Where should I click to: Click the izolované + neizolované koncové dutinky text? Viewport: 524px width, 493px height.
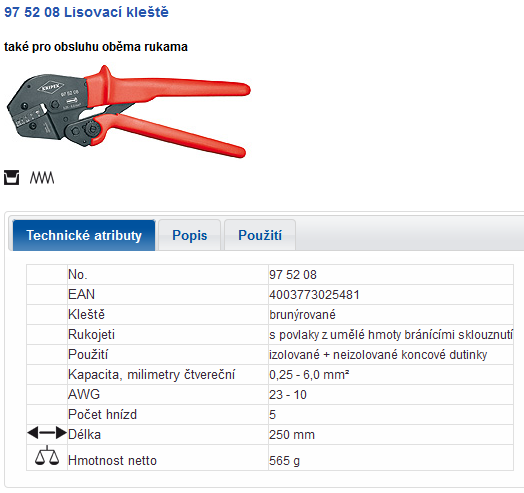coord(378,355)
